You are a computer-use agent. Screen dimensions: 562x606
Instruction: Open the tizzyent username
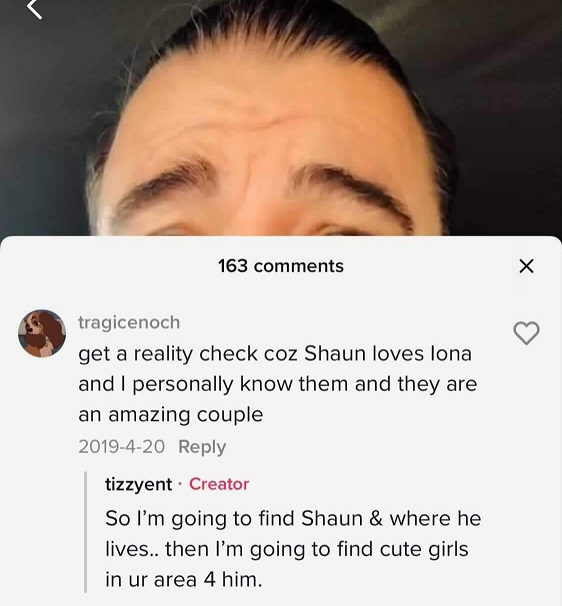coord(138,484)
